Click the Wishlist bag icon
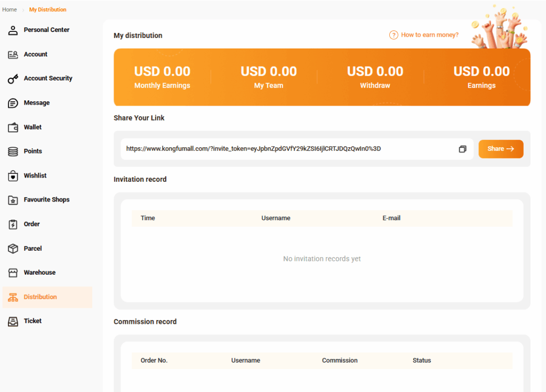The width and height of the screenshot is (546, 392). (13, 176)
